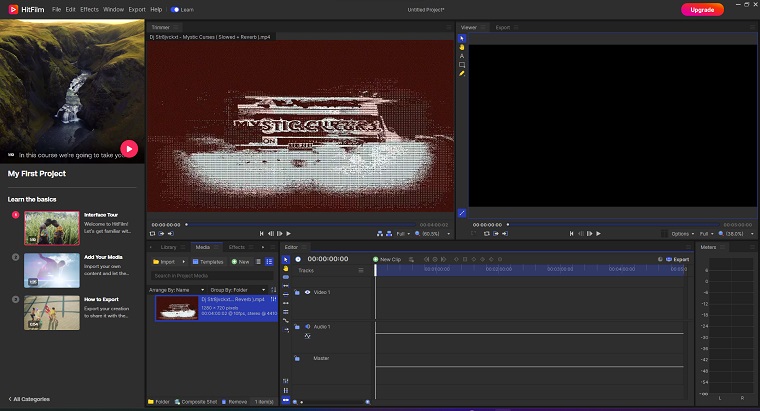The height and width of the screenshot is (411, 760).
Task: Open the Arrange By: Name dropdown
Action: click(x=177, y=290)
